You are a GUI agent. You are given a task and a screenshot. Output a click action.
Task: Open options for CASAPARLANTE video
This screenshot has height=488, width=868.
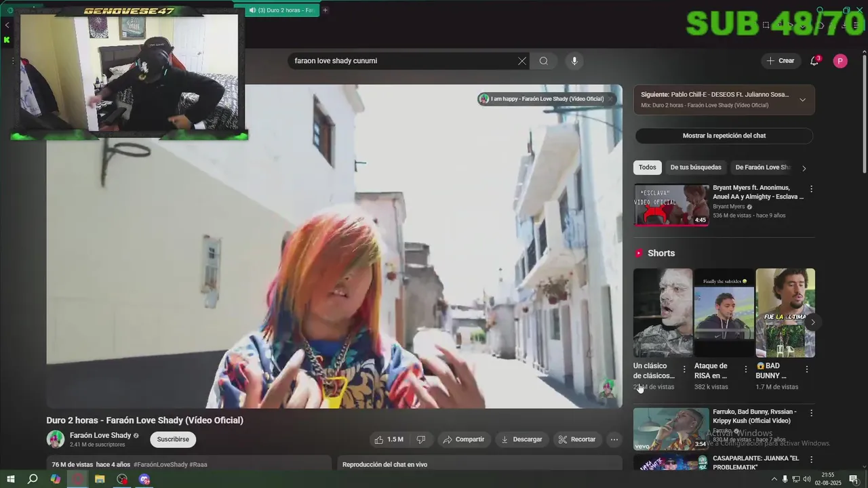coord(811,459)
